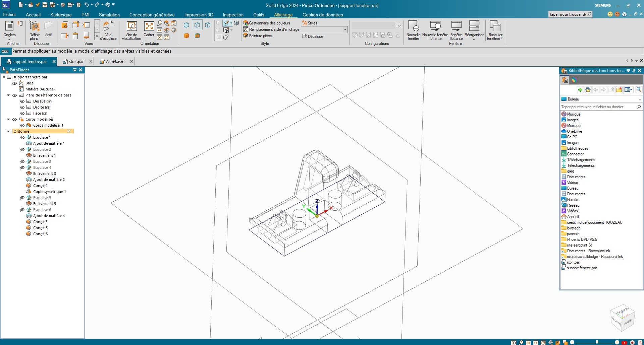Hide the Dessus (xy) reference plane
The height and width of the screenshot is (345, 644).
point(22,101)
